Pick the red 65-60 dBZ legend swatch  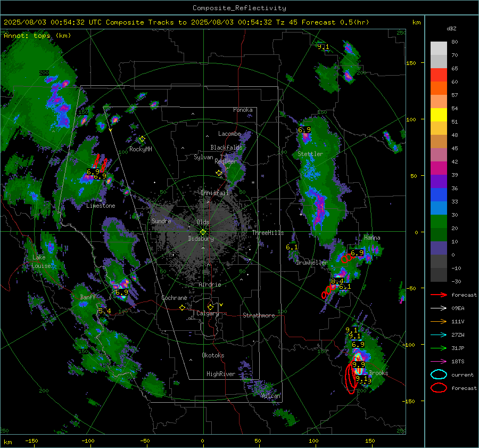[x=439, y=75]
